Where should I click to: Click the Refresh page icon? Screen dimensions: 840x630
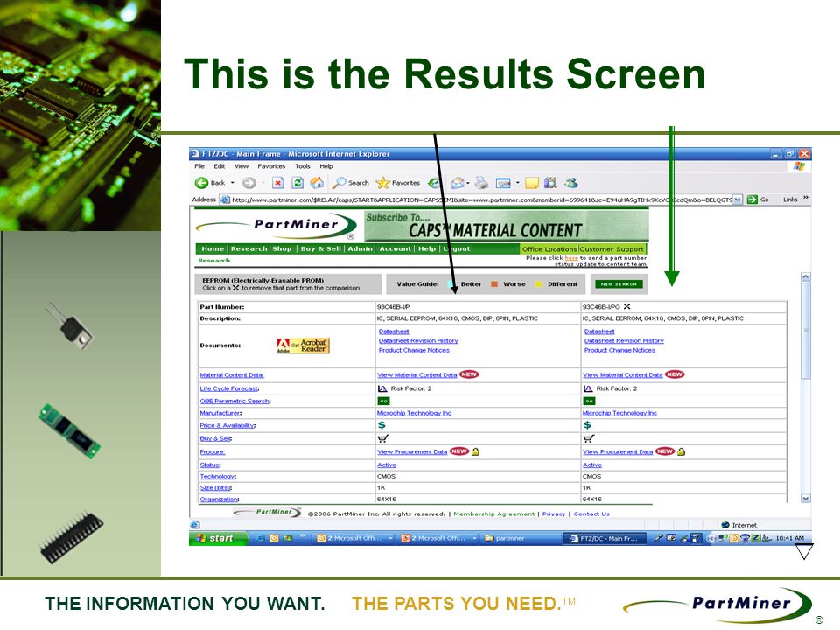297,183
